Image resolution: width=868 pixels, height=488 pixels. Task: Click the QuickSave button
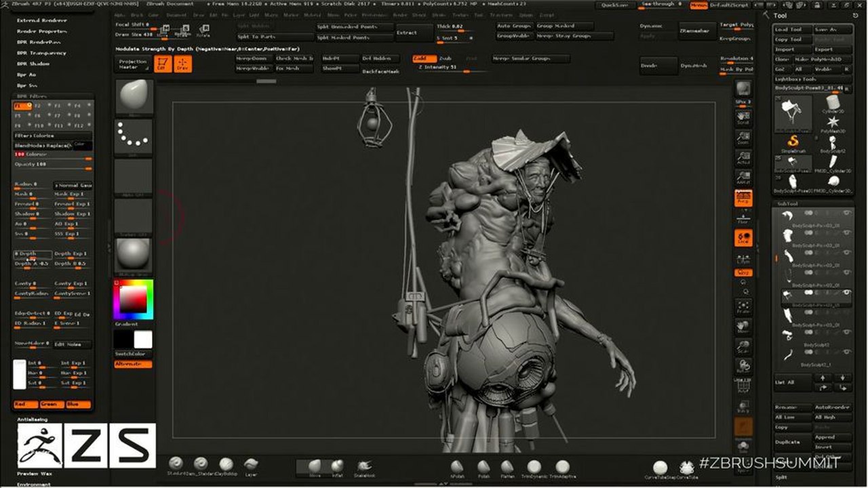614,5
